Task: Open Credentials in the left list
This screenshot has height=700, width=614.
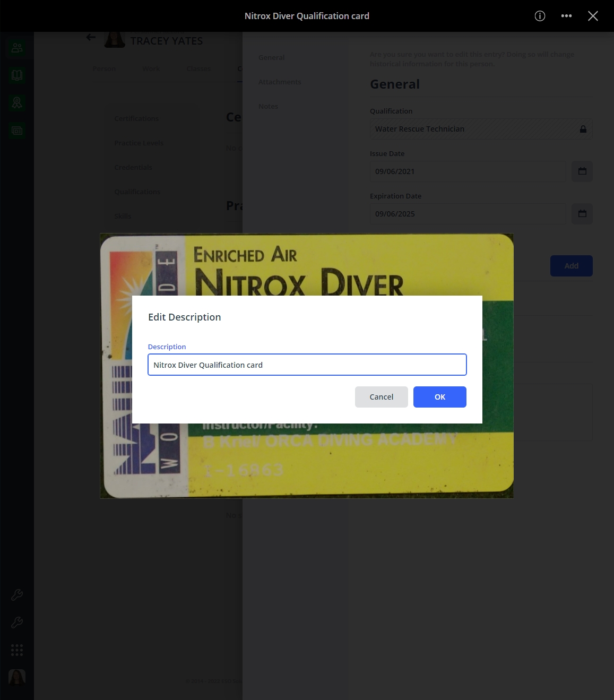Action: 133,167
